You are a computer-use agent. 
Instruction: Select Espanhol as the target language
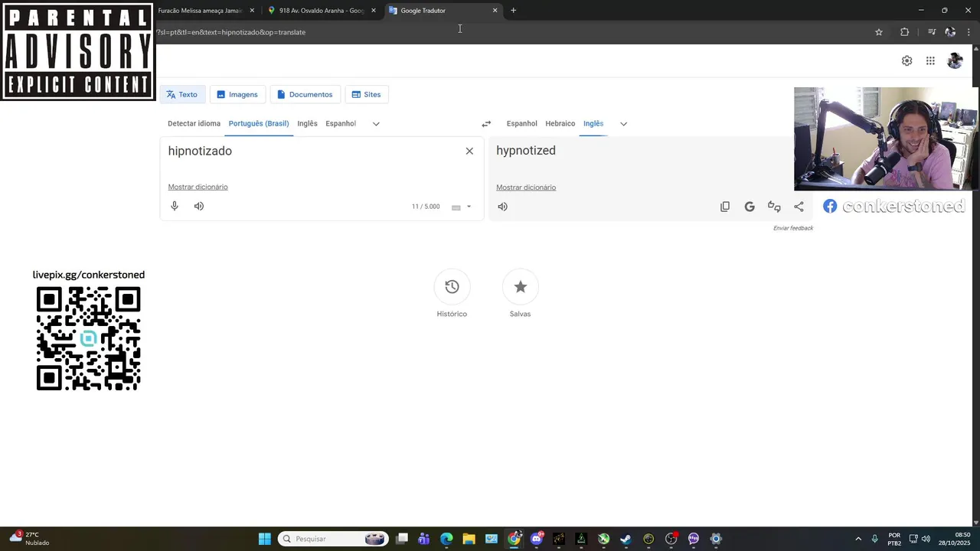pos(521,123)
